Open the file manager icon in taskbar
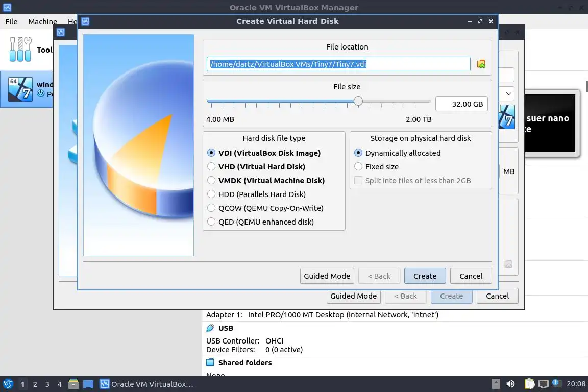This screenshot has height=392, width=588. pyautogui.click(x=73, y=384)
